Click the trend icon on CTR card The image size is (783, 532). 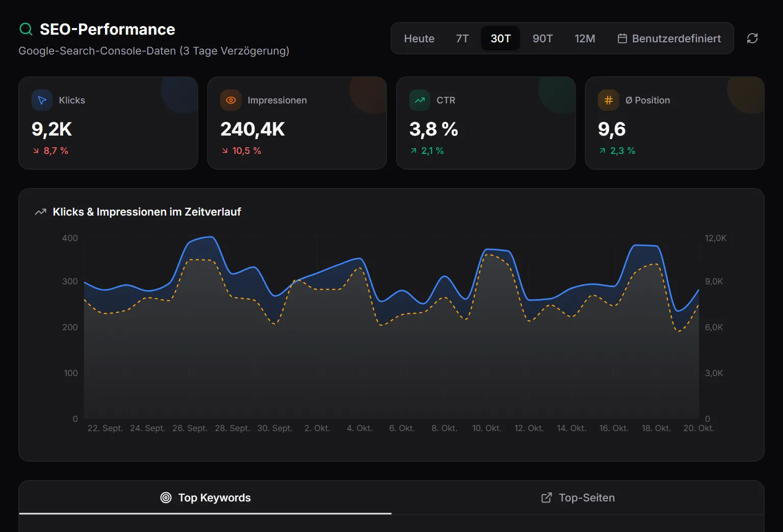point(420,100)
